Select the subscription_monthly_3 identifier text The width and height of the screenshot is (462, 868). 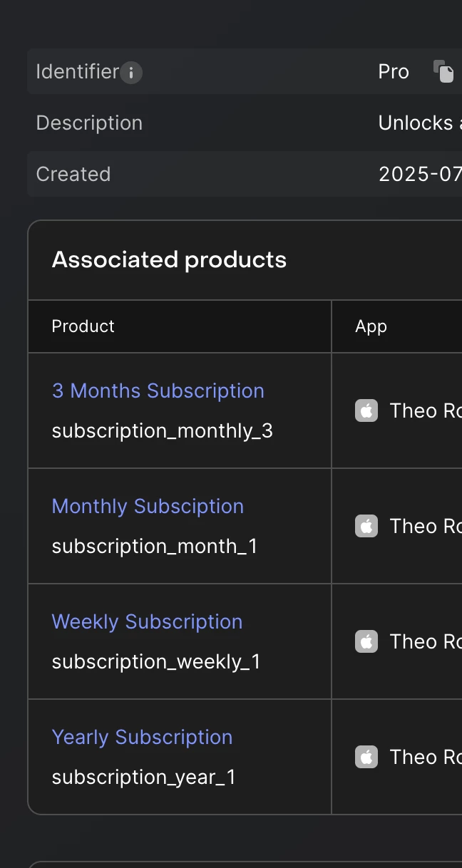point(163,430)
